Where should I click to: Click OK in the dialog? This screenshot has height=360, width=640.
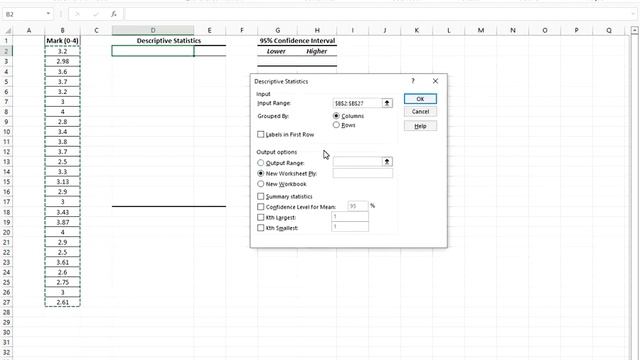coord(420,99)
